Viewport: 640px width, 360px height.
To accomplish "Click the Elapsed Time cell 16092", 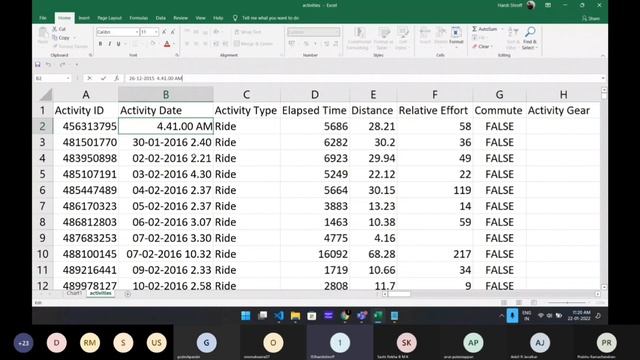I will pyautogui.click(x=315, y=254).
